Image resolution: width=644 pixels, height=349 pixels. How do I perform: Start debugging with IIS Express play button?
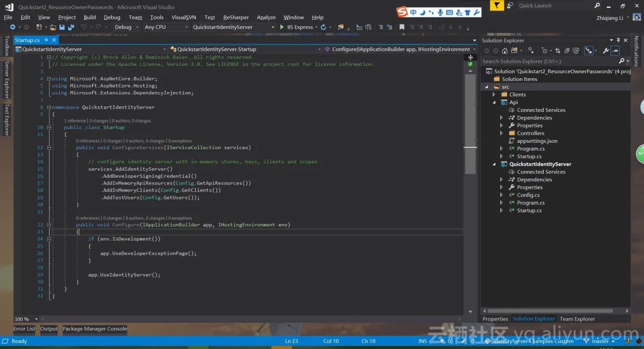[x=282, y=27]
